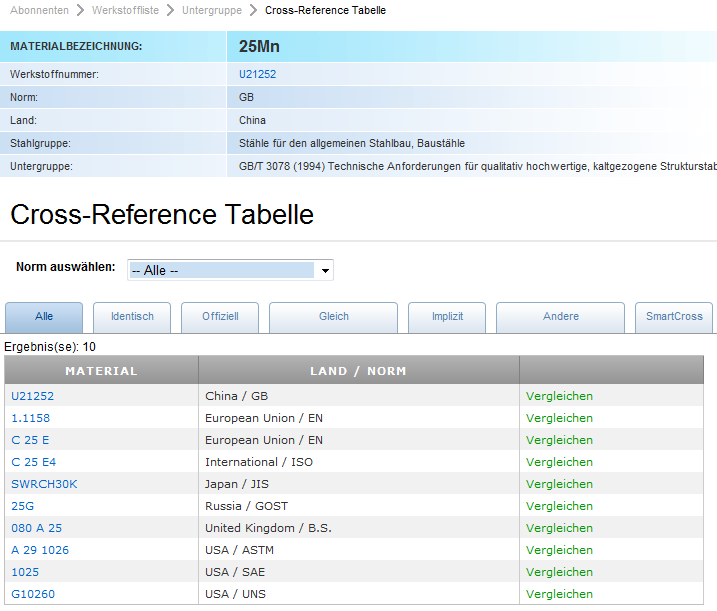This screenshot has width=717, height=611.
Task: Open material 1.1158 link
Action: tap(30, 418)
